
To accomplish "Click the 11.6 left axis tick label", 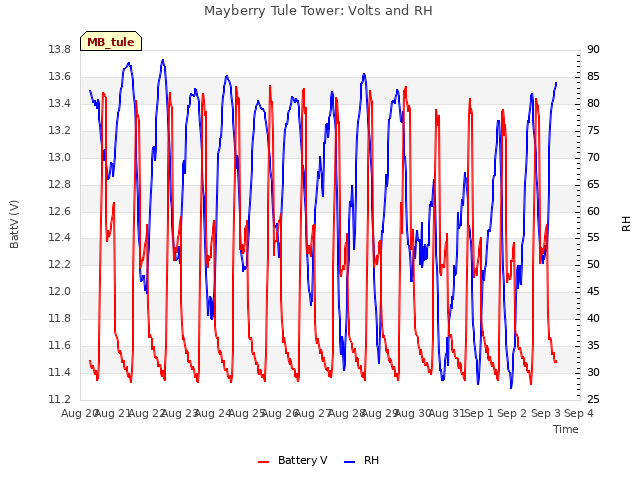I will 59,346.
